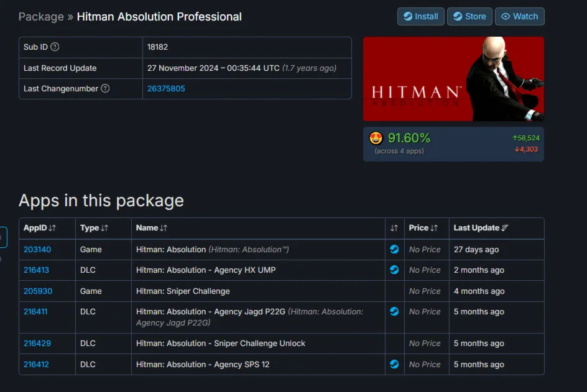Open app 205930 link
This screenshot has width=587, height=392.
point(38,291)
